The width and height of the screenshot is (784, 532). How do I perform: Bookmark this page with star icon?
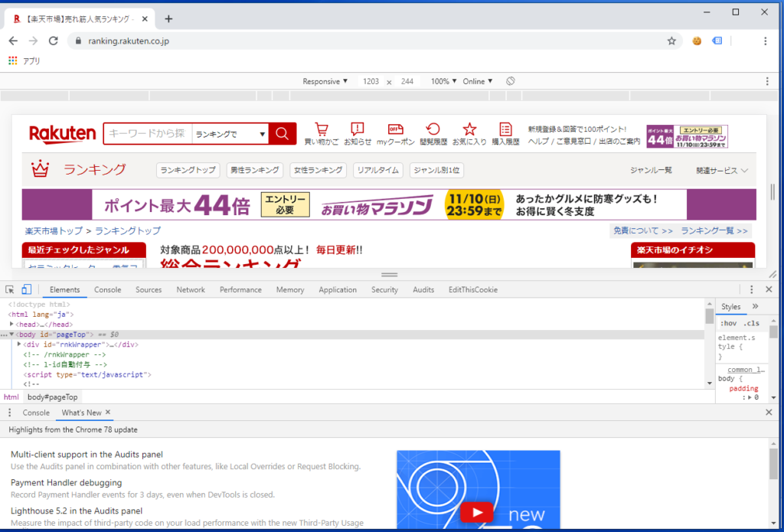point(671,41)
